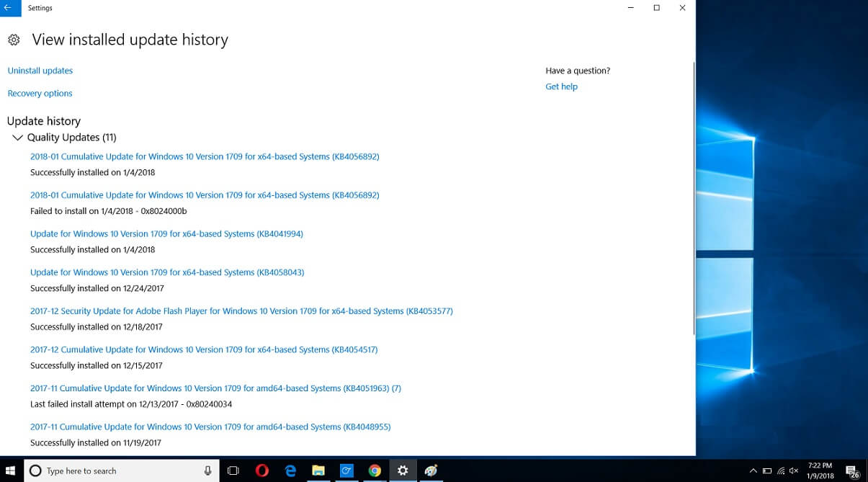Open File Explorer from the taskbar
This screenshot has height=482, width=868.
tap(318, 470)
